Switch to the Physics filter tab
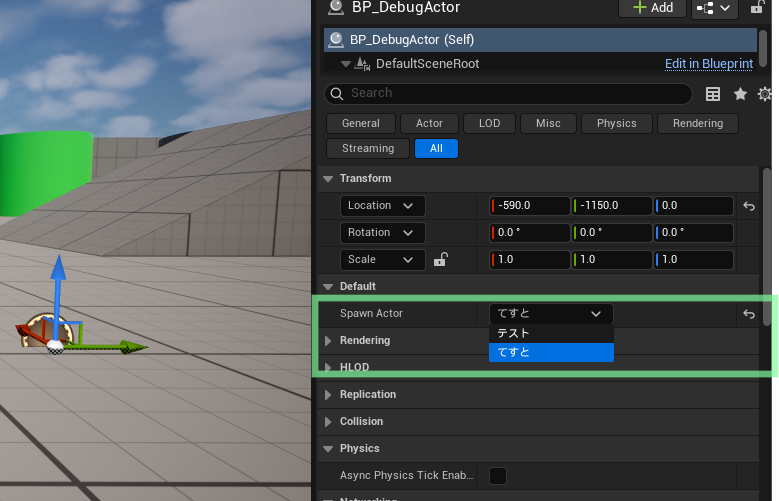Screen dimensions: 779x501 [617, 123]
